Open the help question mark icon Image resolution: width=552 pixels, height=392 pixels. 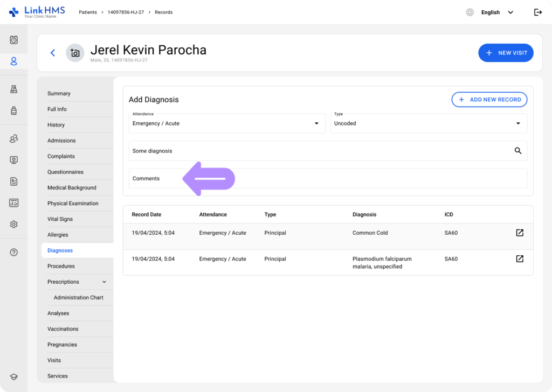click(x=13, y=251)
